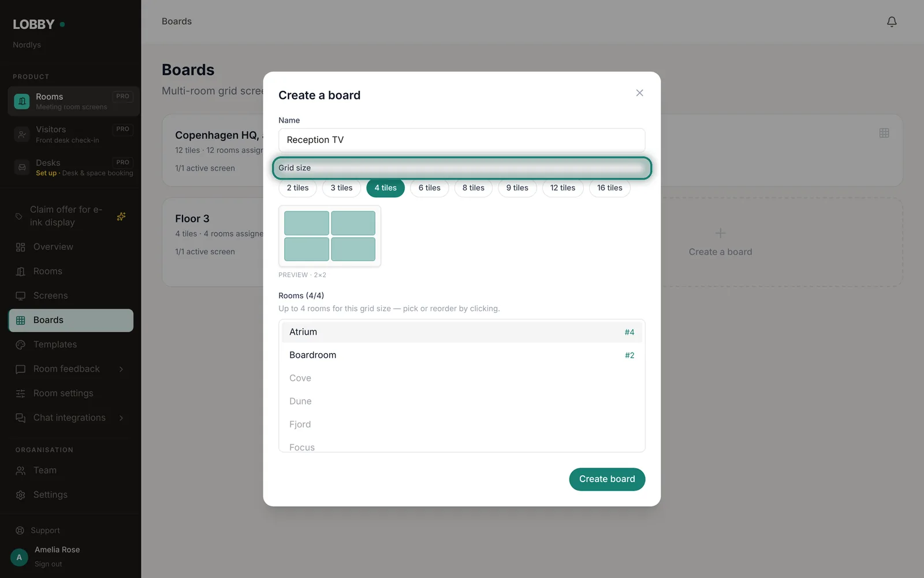Select the 16 tiles grid size
This screenshot has height=578, width=924.
(610, 188)
